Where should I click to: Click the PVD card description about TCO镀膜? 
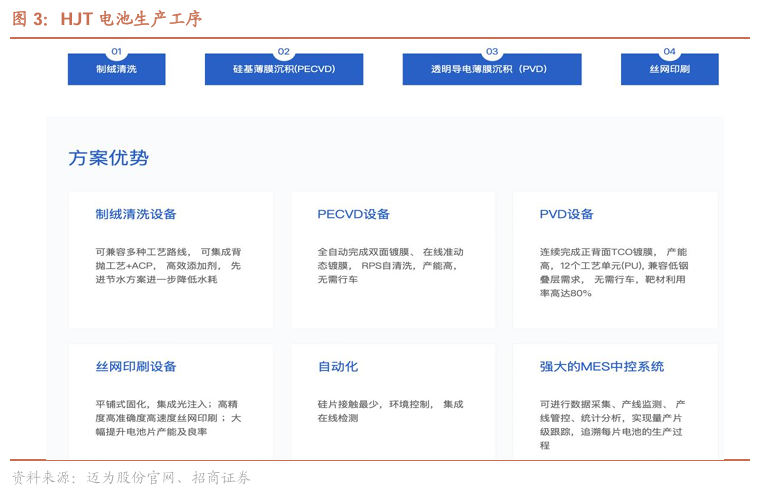pyautogui.click(x=612, y=272)
